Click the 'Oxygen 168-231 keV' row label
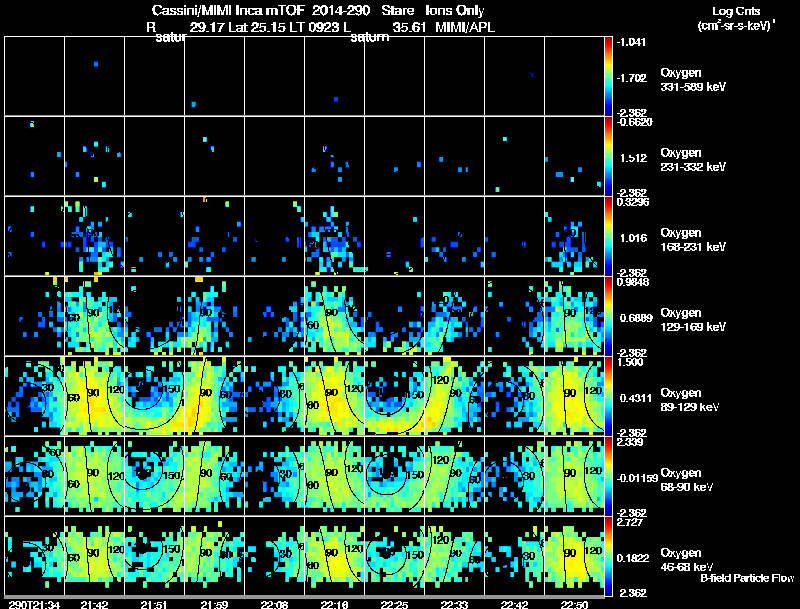The width and height of the screenshot is (800, 609). click(x=693, y=240)
